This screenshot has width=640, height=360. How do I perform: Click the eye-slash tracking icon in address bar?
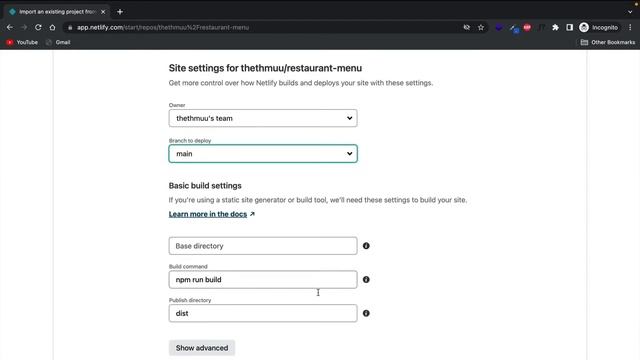click(x=467, y=27)
